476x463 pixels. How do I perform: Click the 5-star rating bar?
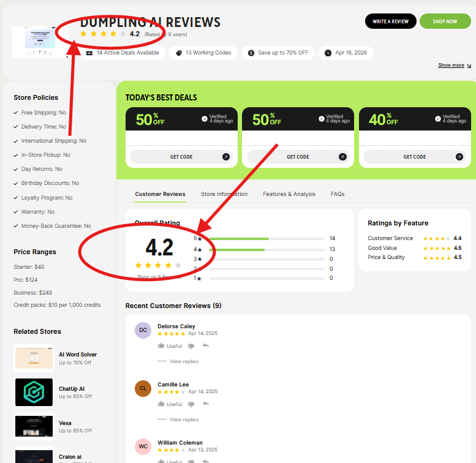click(266, 239)
